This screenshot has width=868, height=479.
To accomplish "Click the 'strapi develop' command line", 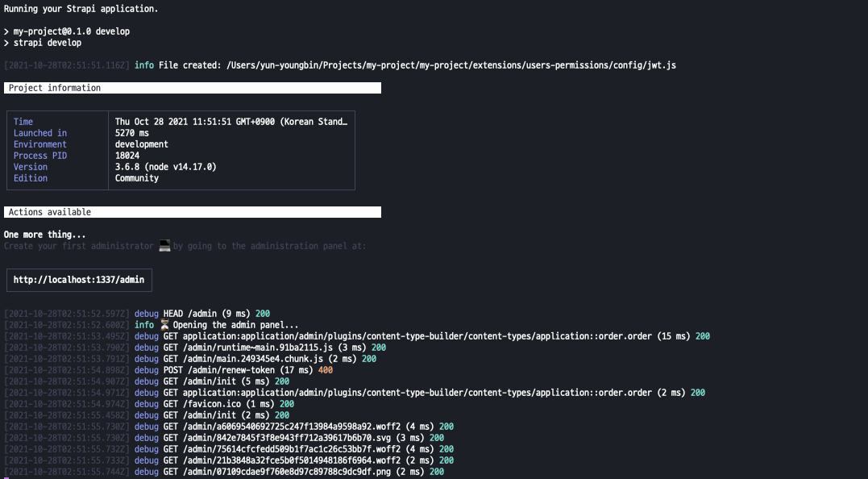I will point(47,43).
